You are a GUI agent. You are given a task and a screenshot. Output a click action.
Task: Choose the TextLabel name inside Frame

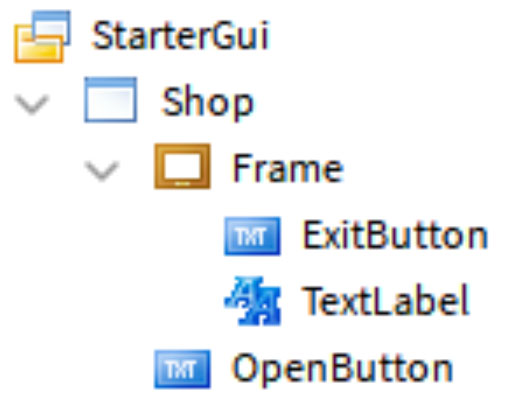coord(386,301)
